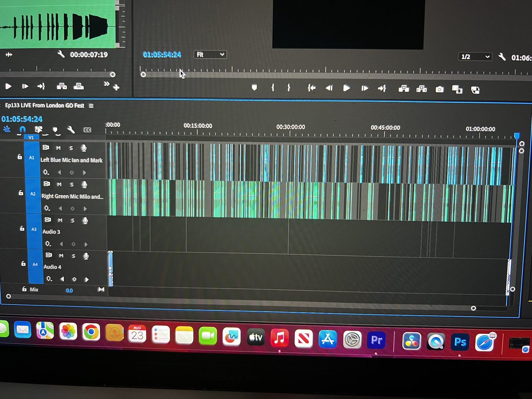Select the Ep133 LIVE From London GO Fest tab

point(44,106)
